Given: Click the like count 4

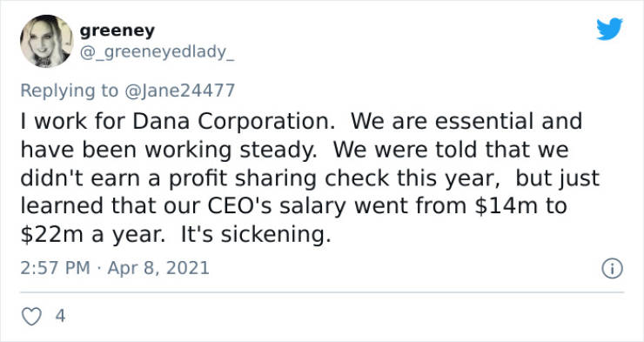Looking at the screenshot, I should (60, 316).
